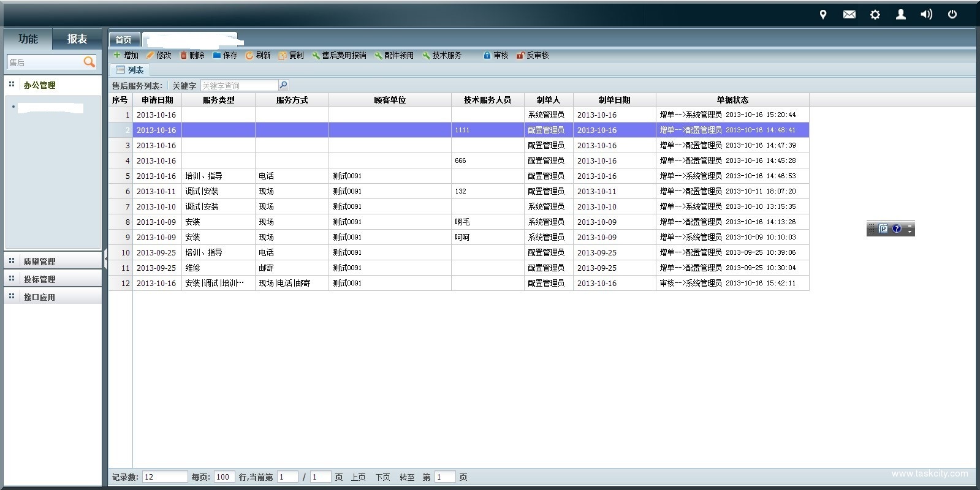Screen dimensions: 980x490
Task: Click the 反审核 un-audit toolbar button
Action: click(x=533, y=55)
